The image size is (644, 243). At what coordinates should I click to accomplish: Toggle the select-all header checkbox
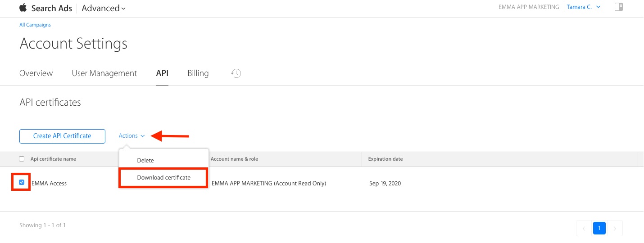(22, 159)
